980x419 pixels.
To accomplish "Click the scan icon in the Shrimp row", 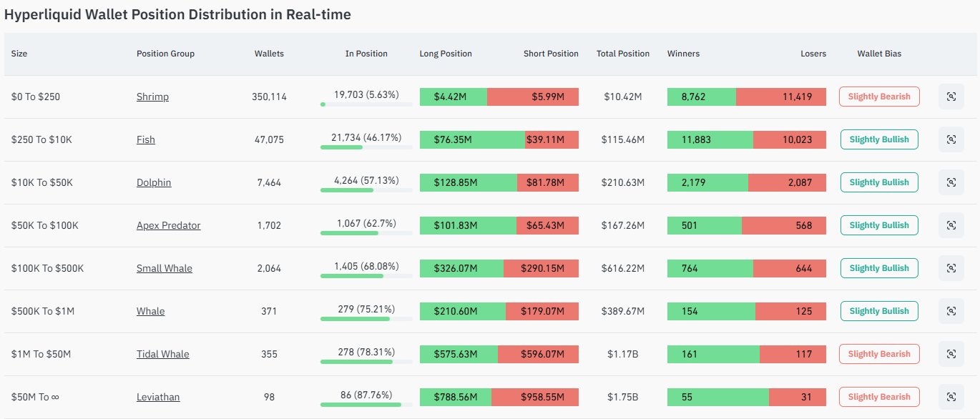I will click(x=951, y=97).
